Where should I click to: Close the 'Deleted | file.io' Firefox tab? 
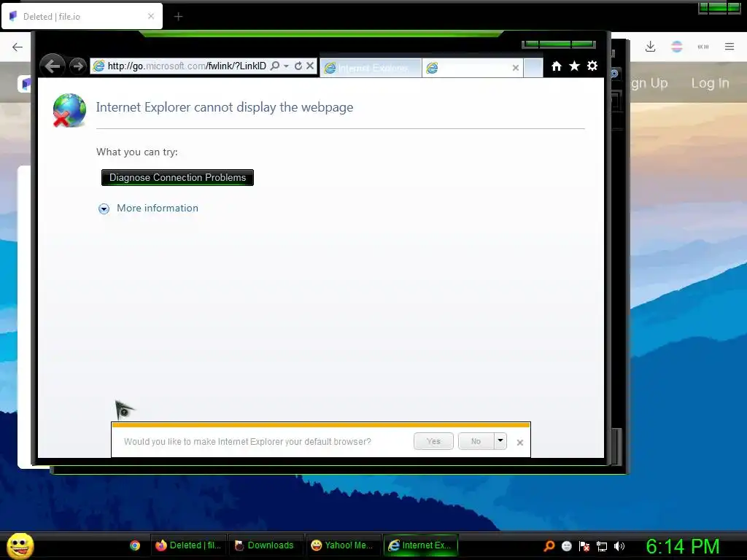[151, 16]
